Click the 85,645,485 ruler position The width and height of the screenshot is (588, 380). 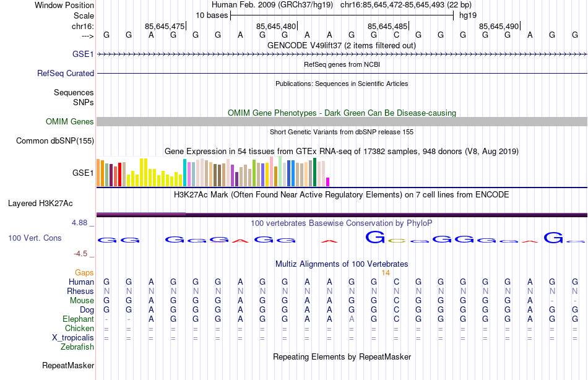pos(387,26)
